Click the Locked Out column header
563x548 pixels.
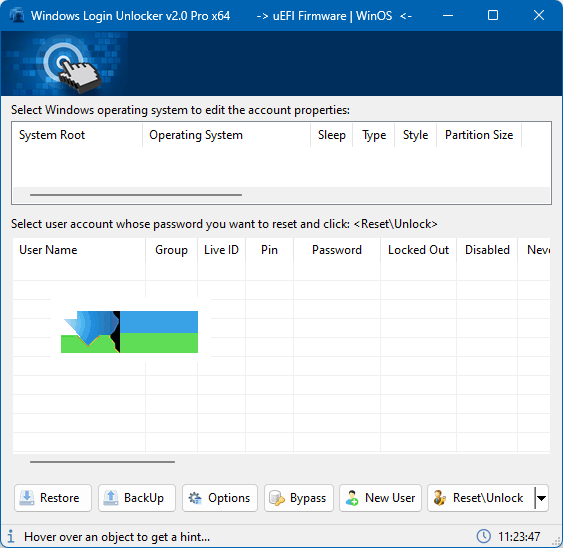(x=418, y=250)
